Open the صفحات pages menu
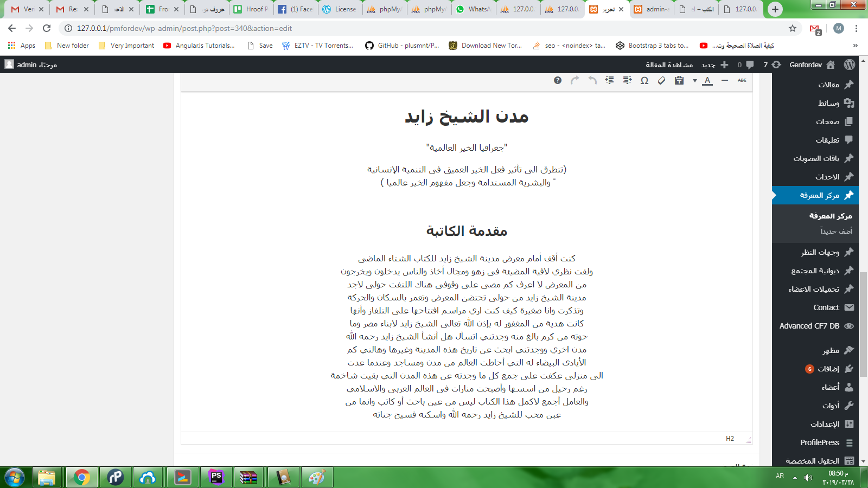Screen dimensions: 868x488 [x=815, y=121]
